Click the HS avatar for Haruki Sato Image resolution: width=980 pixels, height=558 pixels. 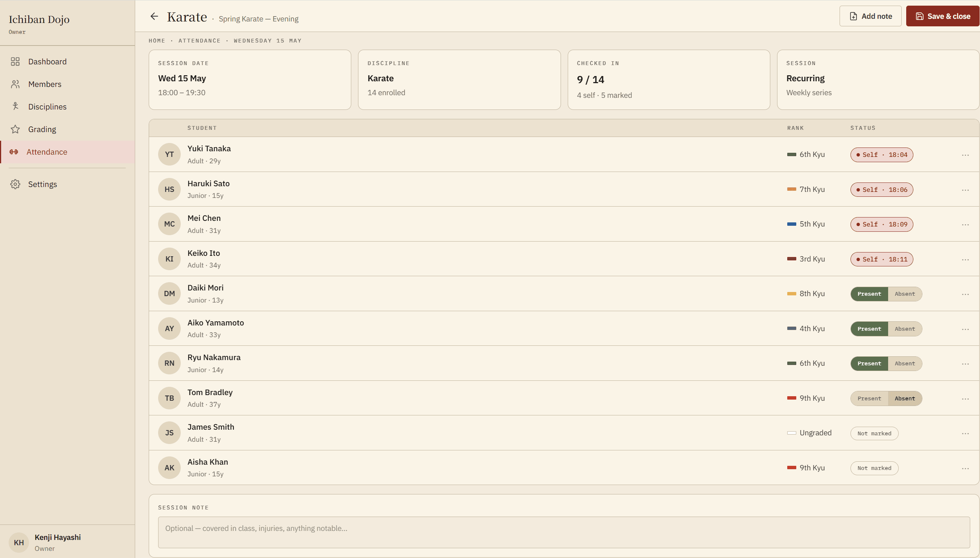click(x=169, y=189)
